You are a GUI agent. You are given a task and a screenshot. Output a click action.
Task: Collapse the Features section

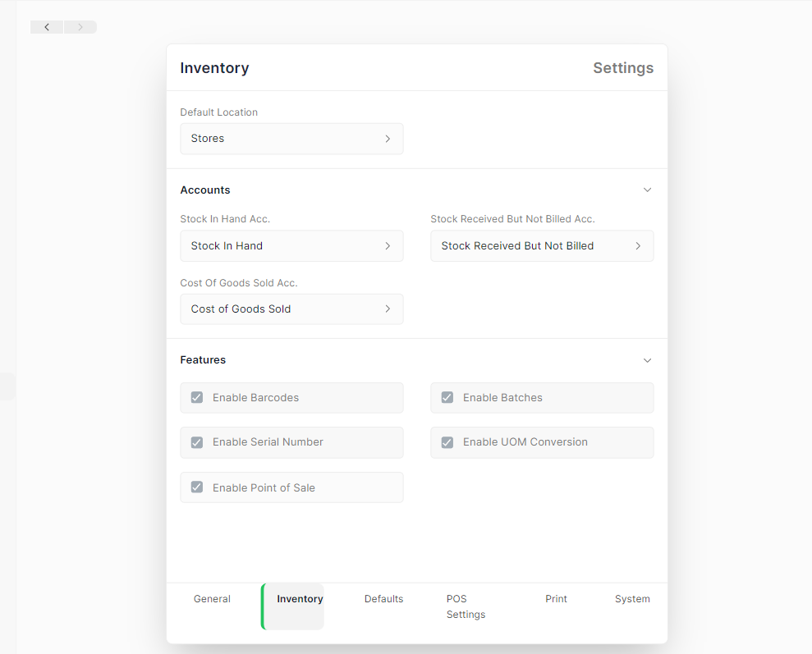(647, 360)
